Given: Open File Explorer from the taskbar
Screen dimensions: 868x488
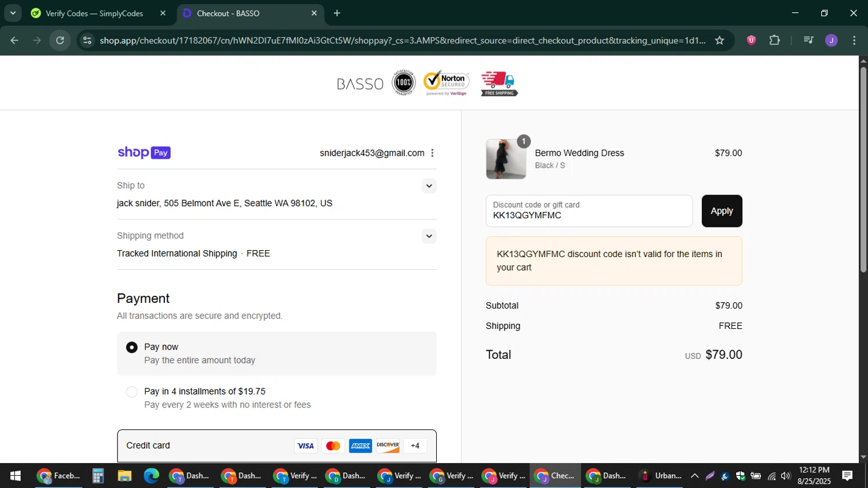Looking at the screenshot, I should click(124, 476).
